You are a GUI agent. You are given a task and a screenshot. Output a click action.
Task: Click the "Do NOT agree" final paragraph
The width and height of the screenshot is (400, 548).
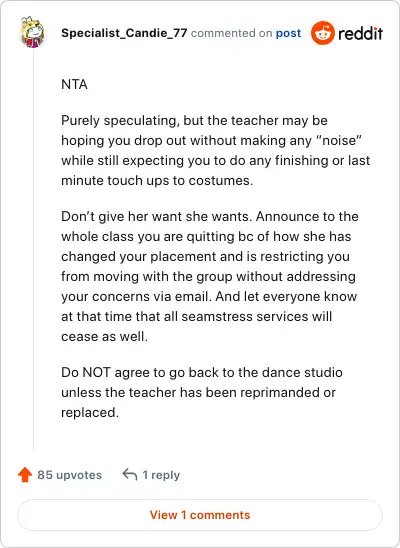click(202, 392)
